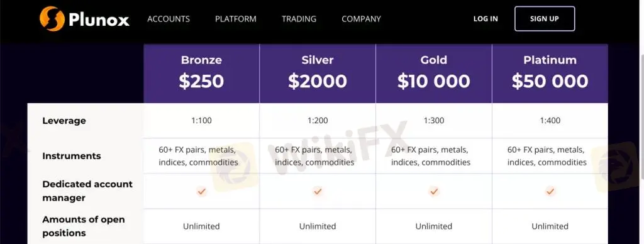Open the COMPANY navigation item
The width and height of the screenshot is (644, 244).
[362, 19]
